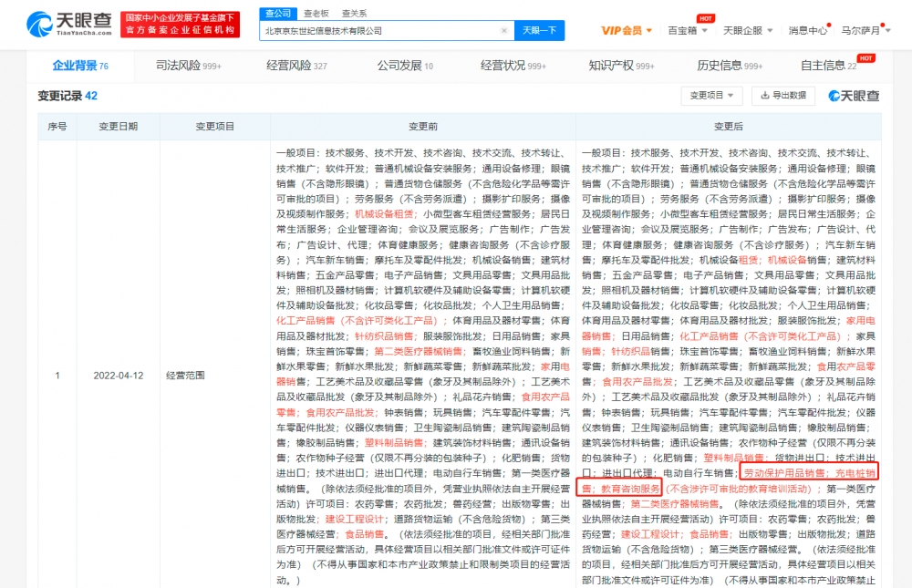Screen dimensions: 912x588
Task: Switch to the 经营风险 tab
Action: [x=296, y=66]
